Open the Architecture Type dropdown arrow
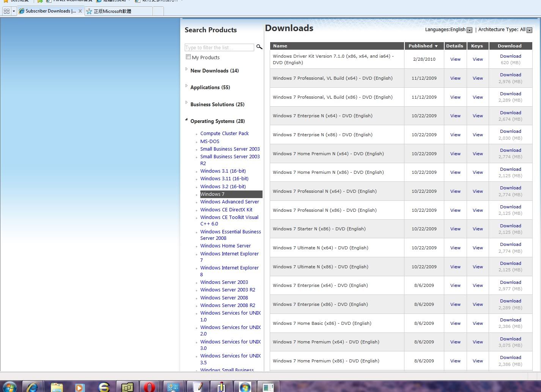Image resolution: width=541 pixels, height=392 pixels. [x=530, y=30]
